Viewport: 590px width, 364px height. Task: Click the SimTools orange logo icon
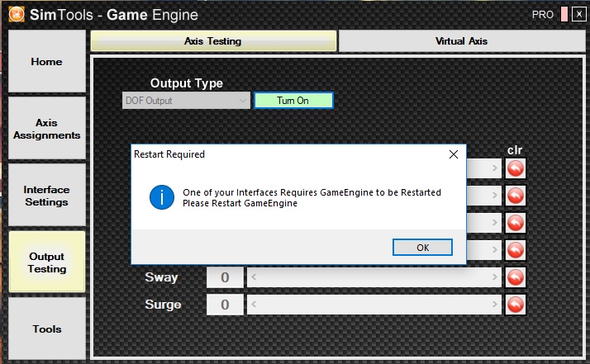coord(17,14)
